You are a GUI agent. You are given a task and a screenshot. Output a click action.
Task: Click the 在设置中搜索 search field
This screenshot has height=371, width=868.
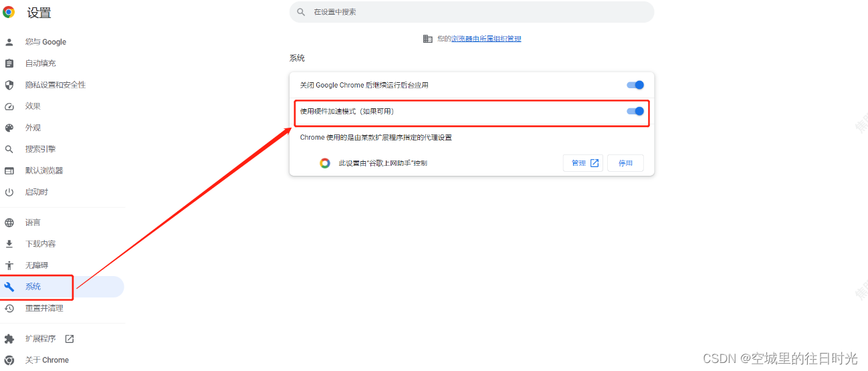[x=471, y=12]
